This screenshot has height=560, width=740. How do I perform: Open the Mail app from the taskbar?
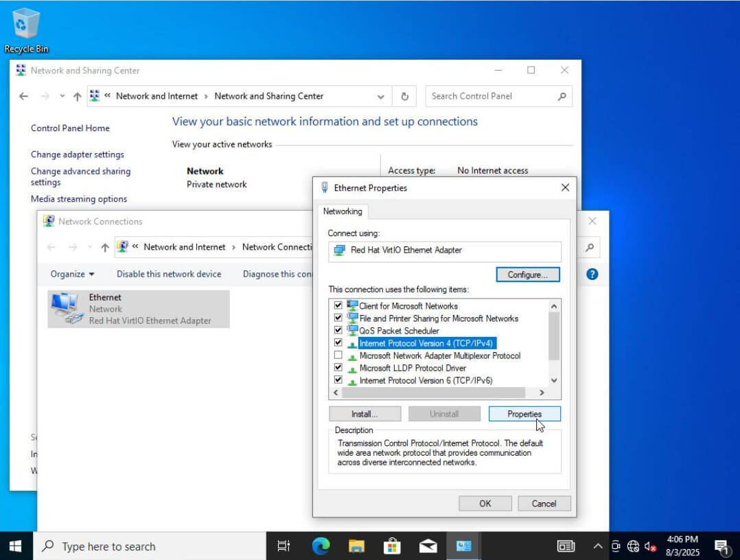428,546
